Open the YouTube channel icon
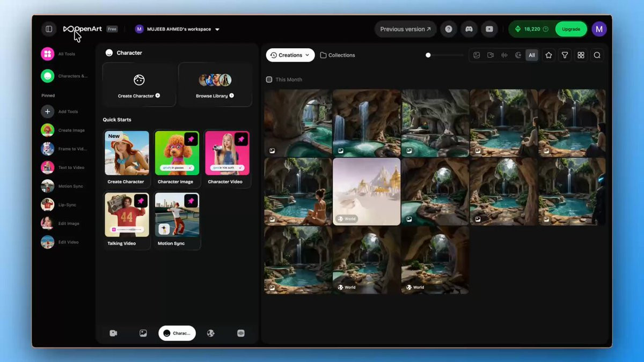Screen dimensions: 644x362 pos(489,29)
